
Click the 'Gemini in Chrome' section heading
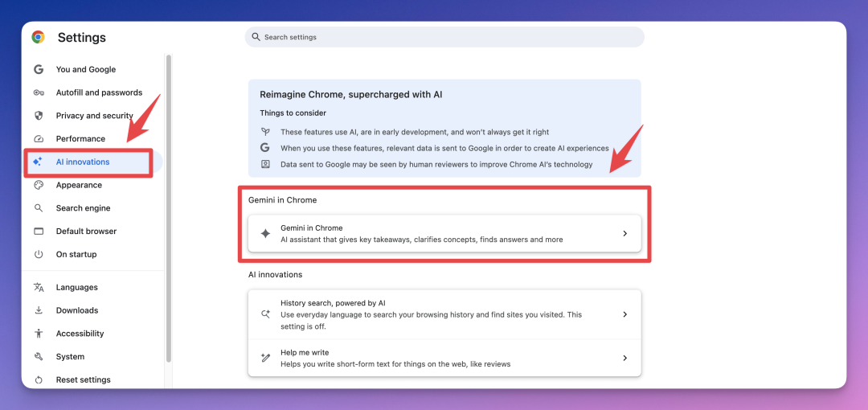click(x=282, y=200)
